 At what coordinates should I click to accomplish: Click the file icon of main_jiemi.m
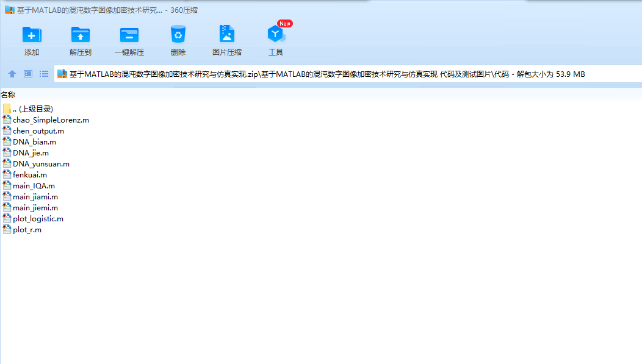7,208
